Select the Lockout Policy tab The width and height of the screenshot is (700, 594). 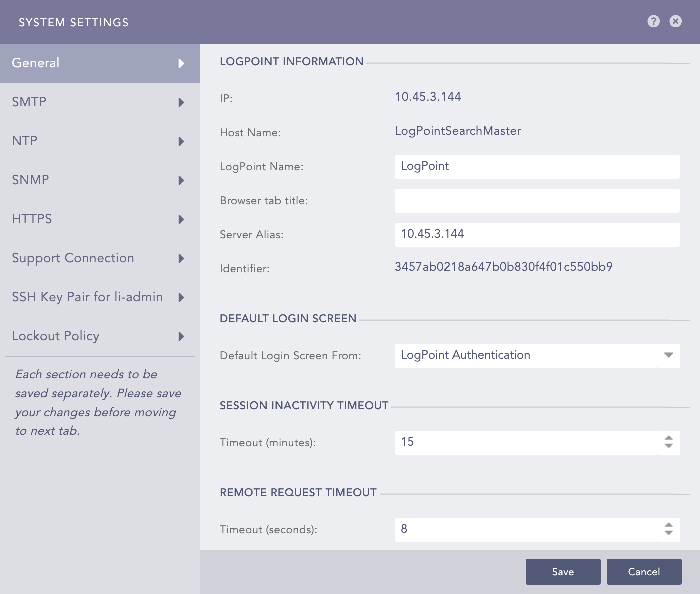click(99, 336)
